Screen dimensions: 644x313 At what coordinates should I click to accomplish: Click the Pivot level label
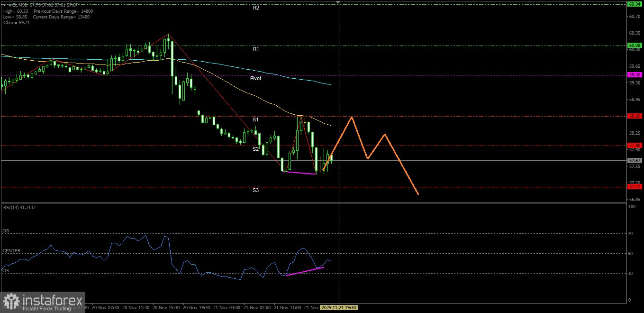(x=256, y=78)
